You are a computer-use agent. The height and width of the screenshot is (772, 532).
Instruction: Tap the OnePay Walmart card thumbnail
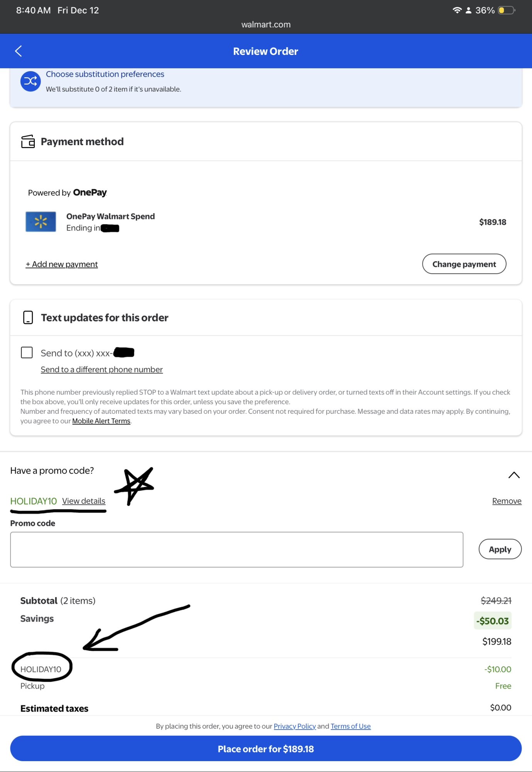(41, 222)
